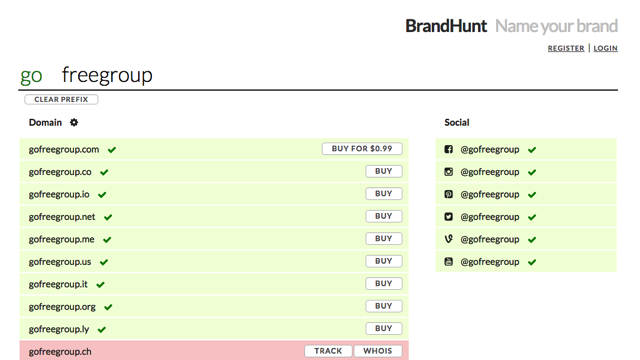Open WHOIS for gofreegroup.ch
The height and width of the screenshot is (360, 640).
[x=378, y=351]
